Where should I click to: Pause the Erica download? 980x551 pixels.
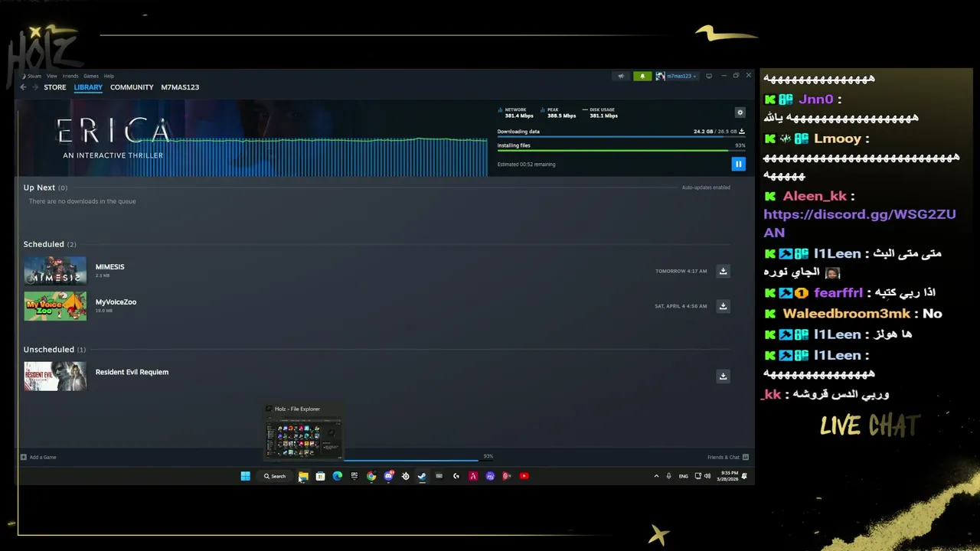click(x=738, y=164)
